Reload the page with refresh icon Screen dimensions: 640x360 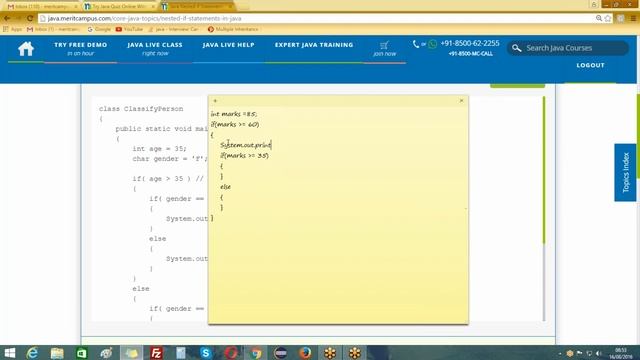(29, 18)
